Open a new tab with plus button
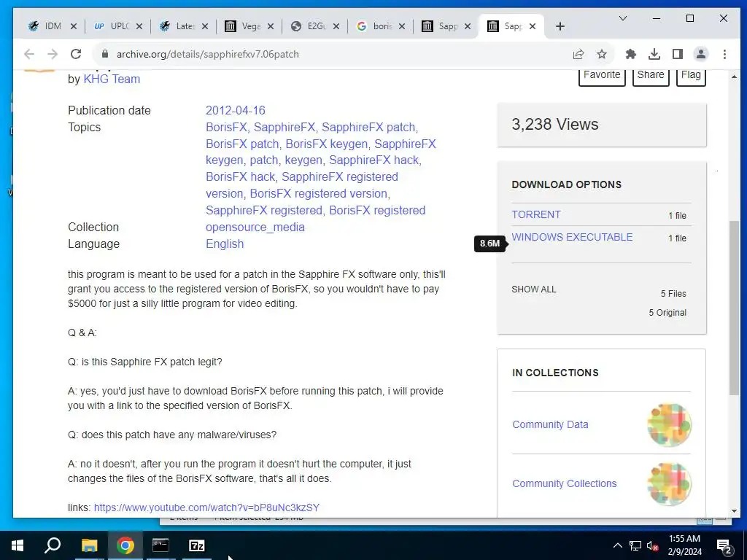747x560 pixels. pos(560,27)
